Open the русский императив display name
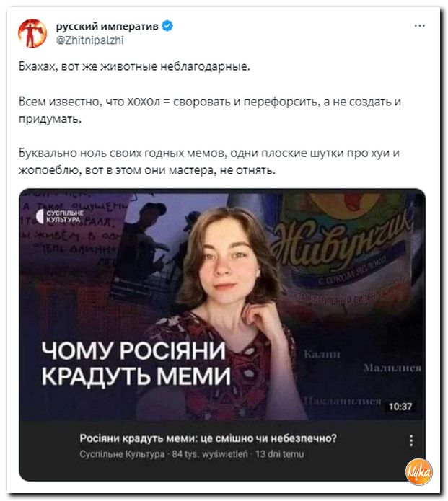This screenshot has width=448, height=501. [107, 26]
